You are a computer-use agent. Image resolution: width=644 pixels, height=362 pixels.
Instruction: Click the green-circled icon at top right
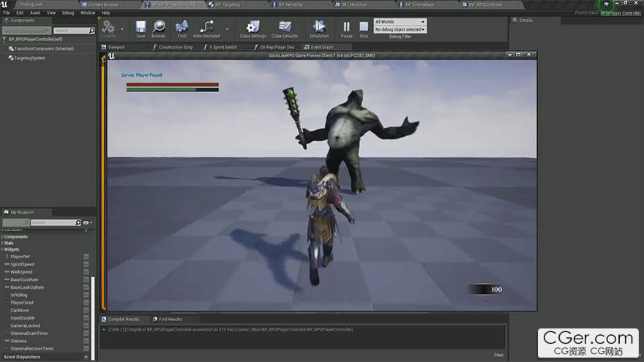click(x=606, y=4)
